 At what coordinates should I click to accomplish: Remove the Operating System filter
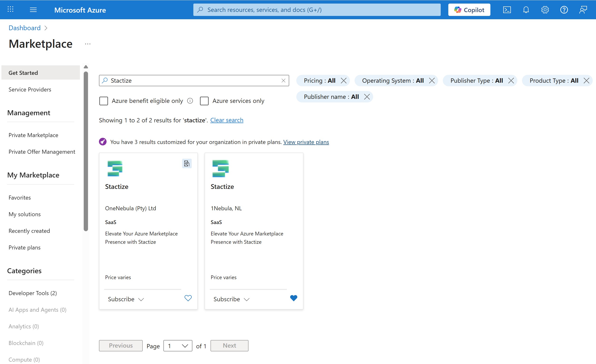pyautogui.click(x=432, y=81)
